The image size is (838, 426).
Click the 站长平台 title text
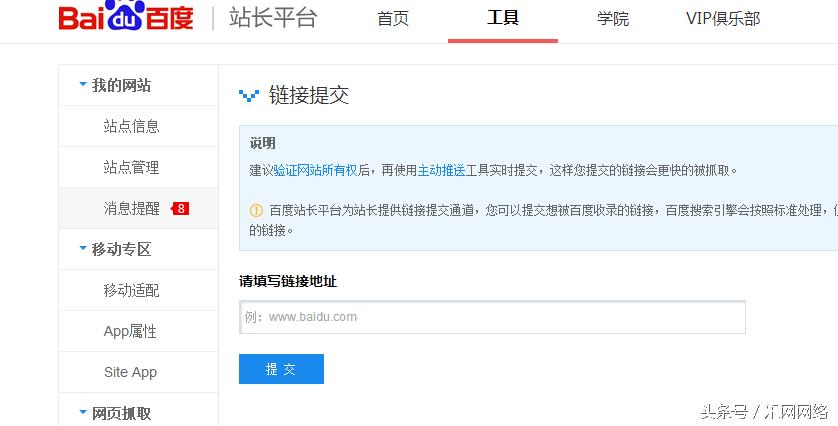coord(273,18)
